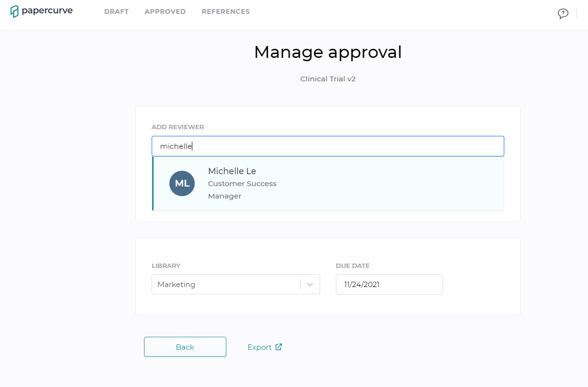The width and height of the screenshot is (588, 387).
Task: Click the papercurve logo icon
Action: click(16, 11)
